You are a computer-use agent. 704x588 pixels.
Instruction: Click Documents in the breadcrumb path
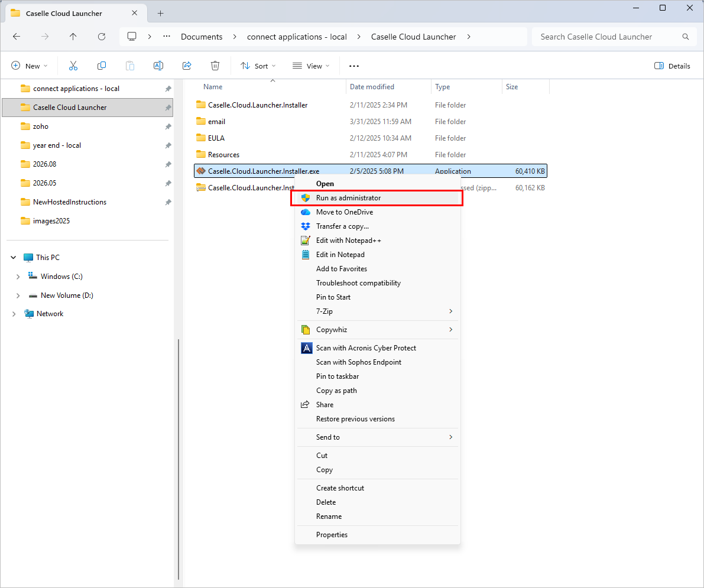pos(202,37)
